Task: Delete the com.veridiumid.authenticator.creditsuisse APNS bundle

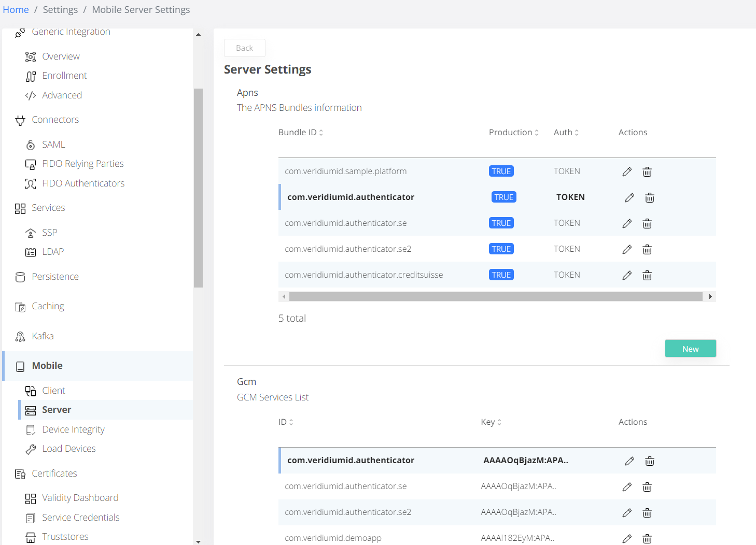Action: (x=647, y=276)
